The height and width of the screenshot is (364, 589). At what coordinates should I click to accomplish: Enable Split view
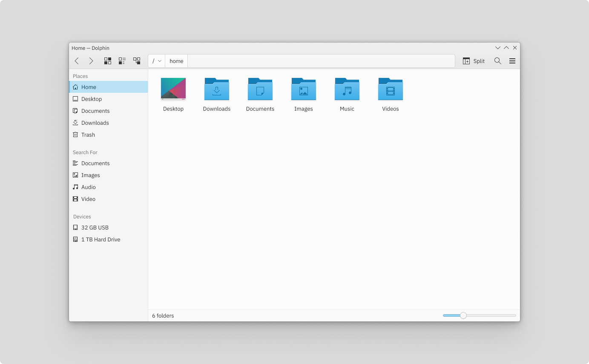474,60
